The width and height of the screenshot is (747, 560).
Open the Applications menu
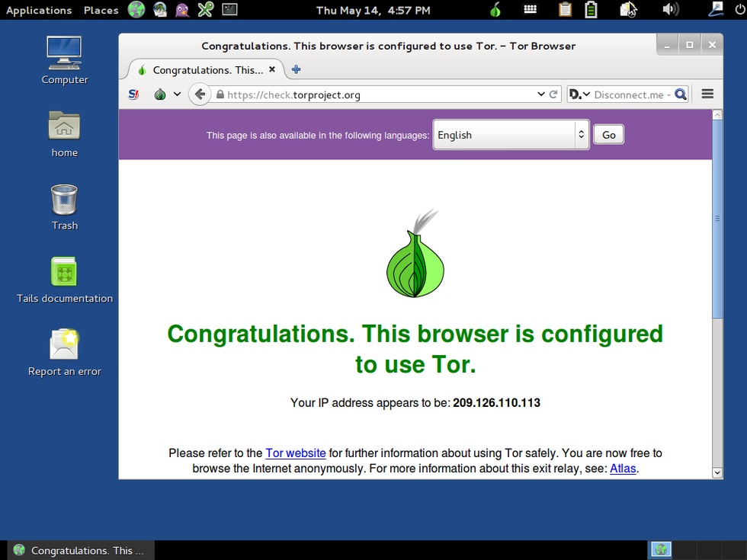coord(39,10)
